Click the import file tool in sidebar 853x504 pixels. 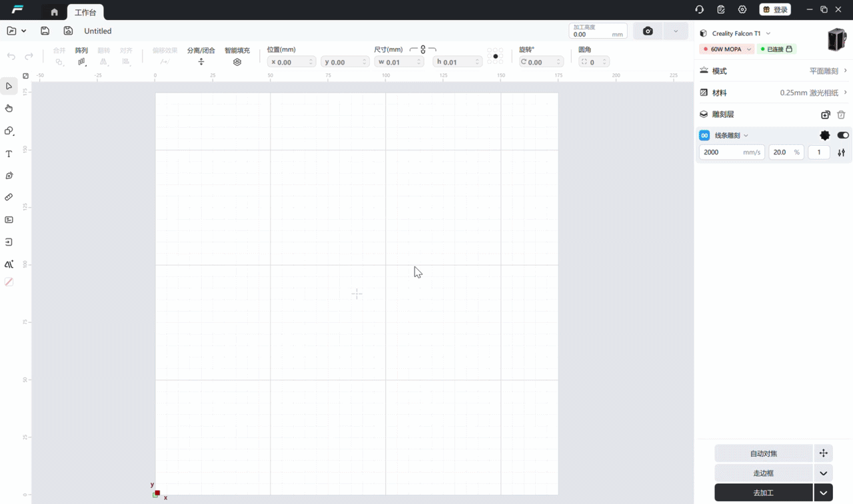(9, 242)
